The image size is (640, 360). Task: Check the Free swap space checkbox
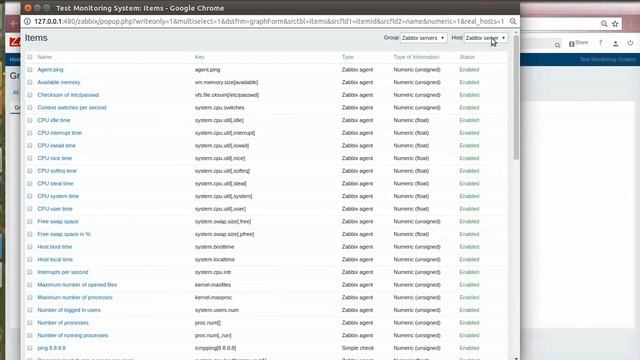click(x=29, y=222)
